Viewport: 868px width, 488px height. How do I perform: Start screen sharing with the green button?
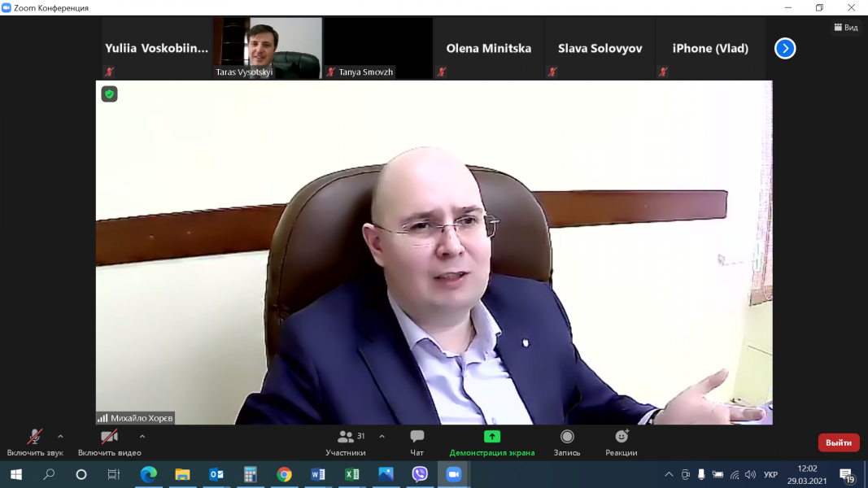(492, 442)
